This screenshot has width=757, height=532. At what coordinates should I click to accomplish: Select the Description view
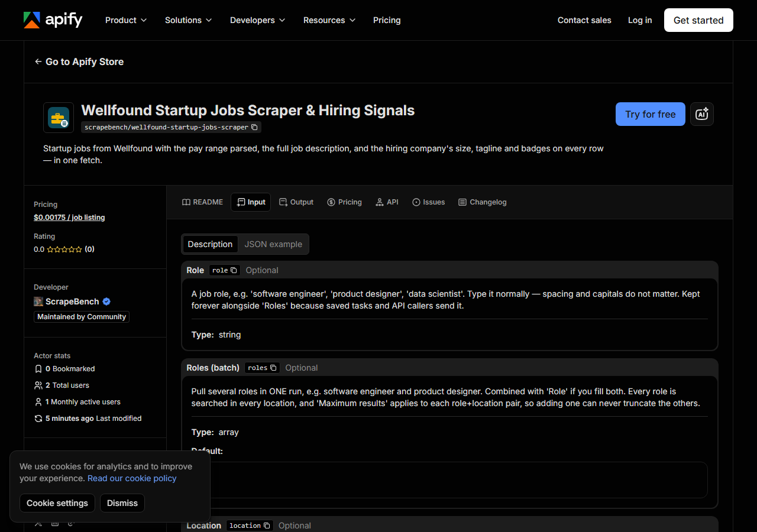[210, 244]
